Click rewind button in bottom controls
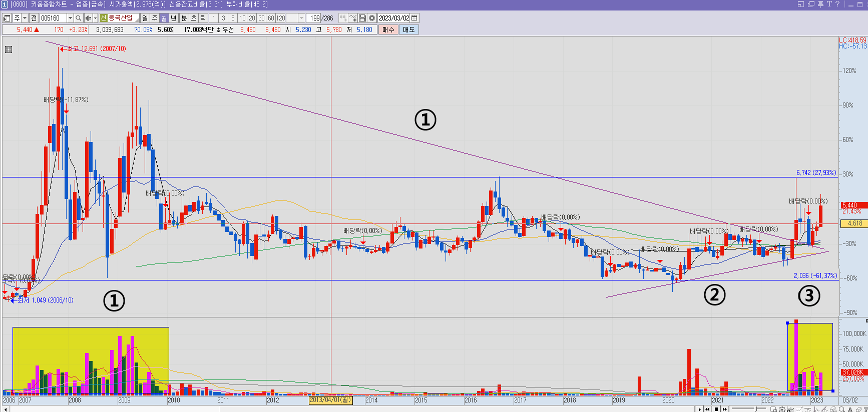The image size is (868, 412). [x=707, y=409]
